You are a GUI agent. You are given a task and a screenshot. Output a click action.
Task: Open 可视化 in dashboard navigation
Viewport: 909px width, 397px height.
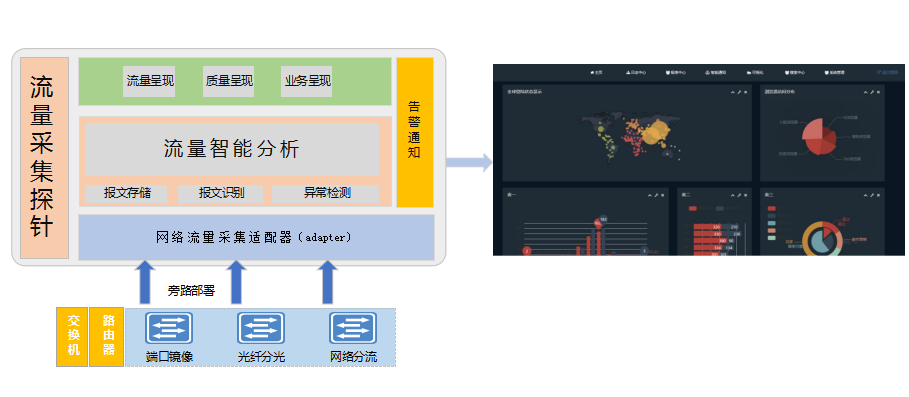click(x=755, y=72)
